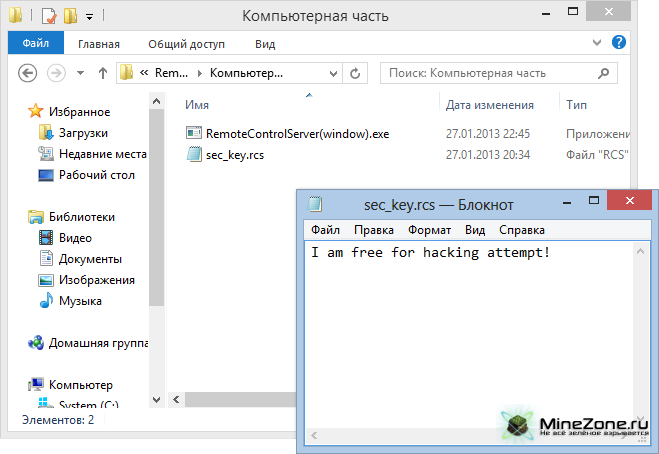Open Загрузки folder in sidebar
This screenshot has height=454, width=659.
83,133
